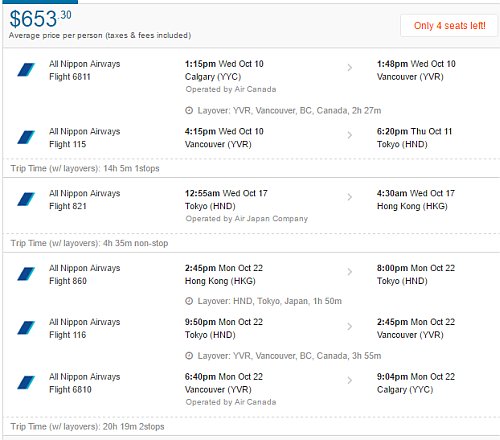Viewport: 500px width, 440px height.
Task: Click the ANA logo beside Flight 6810
Action: [26, 383]
